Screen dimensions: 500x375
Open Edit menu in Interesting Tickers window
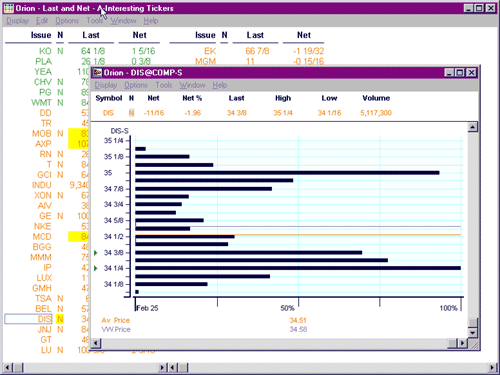(x=42, y=21)
